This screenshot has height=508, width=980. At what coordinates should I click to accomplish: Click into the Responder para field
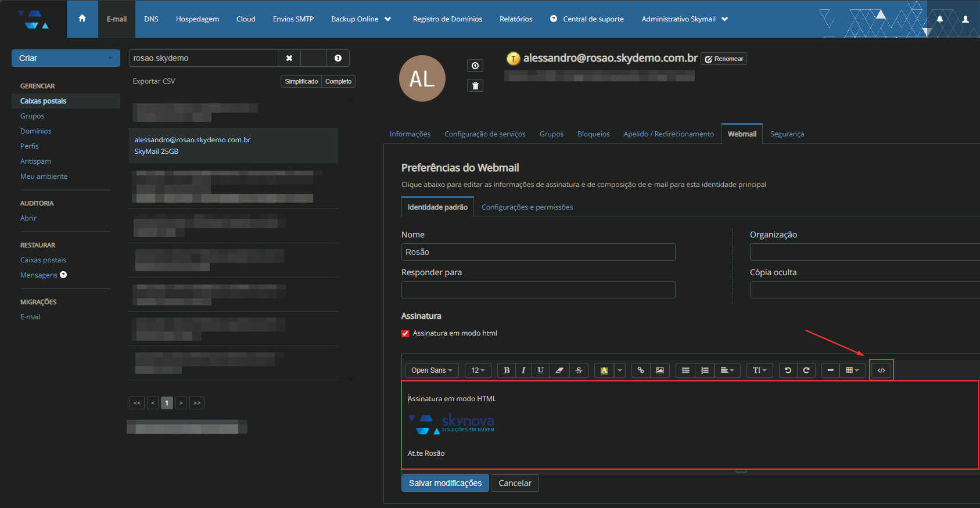[538, 290]
